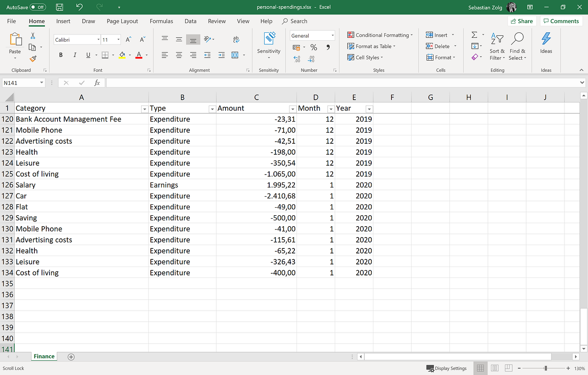Open the font size dropdown

point(118,40)
